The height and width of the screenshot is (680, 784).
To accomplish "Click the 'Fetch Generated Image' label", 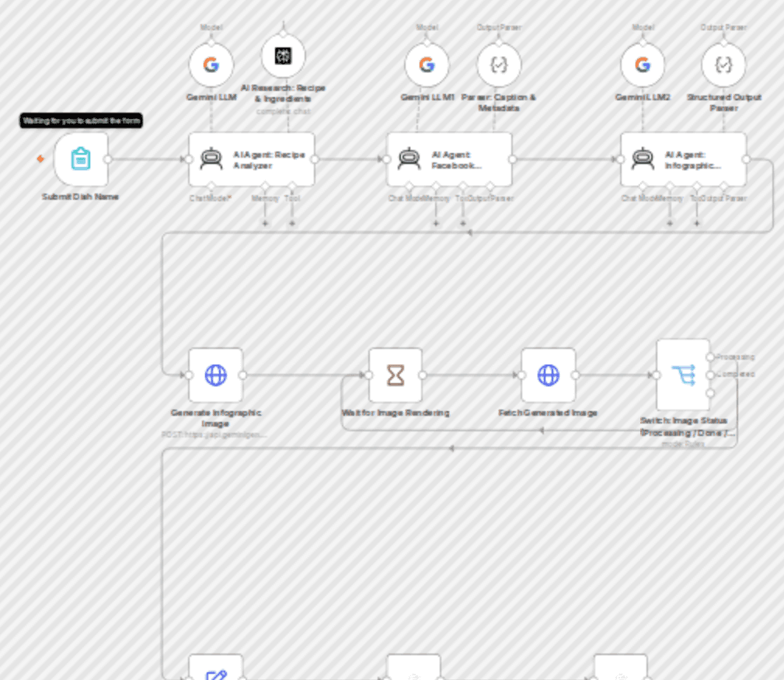I will (548, 413).
